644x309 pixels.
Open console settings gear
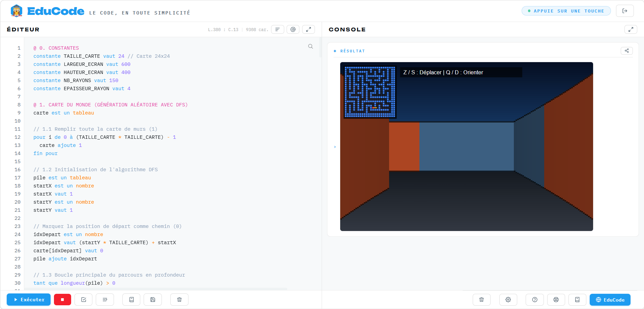pyautogui.click(x=508, y=300)
